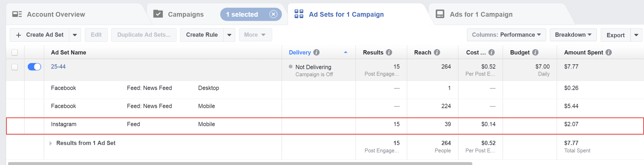Open the Create Rule dropdown arrow

(x=229, y=35)
